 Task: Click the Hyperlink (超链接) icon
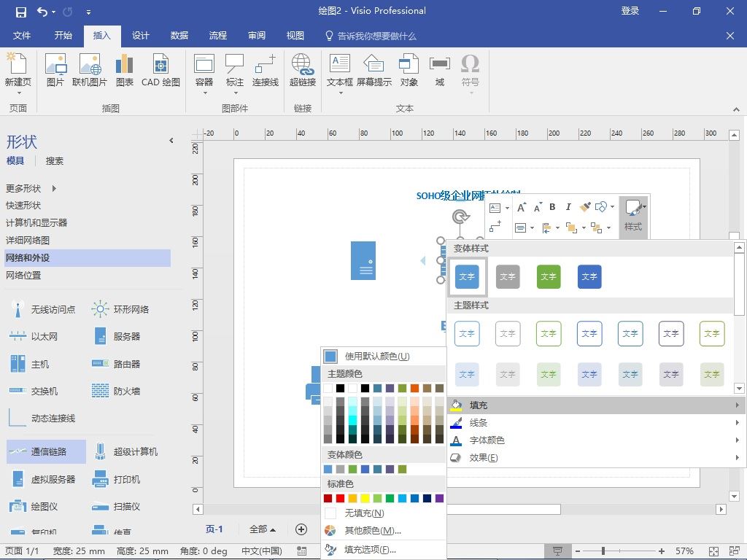point(303,71)
